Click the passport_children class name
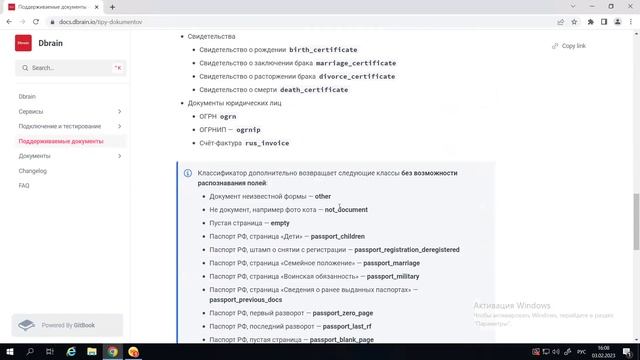The image size is (640, 360). click(338, 236)
